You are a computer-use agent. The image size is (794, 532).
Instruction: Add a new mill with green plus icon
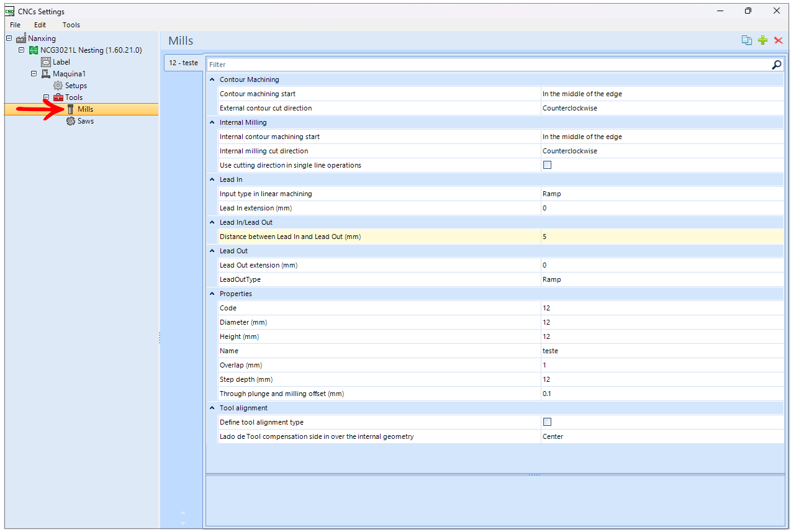point(763,40)
